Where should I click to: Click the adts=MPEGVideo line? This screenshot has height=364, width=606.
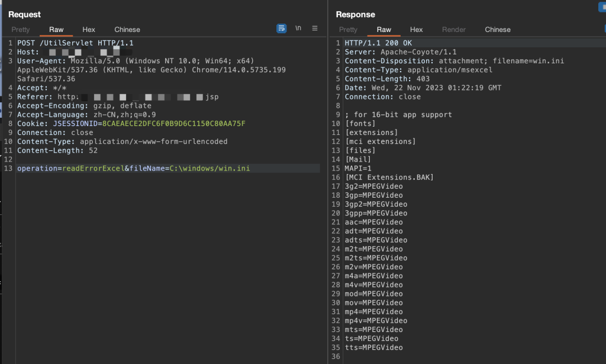point(376,240)
